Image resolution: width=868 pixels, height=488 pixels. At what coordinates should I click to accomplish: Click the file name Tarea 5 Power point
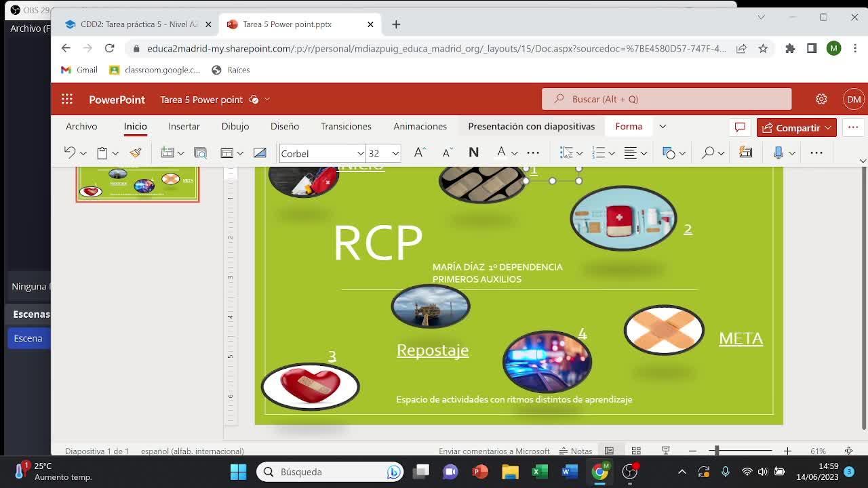[201, 99]
